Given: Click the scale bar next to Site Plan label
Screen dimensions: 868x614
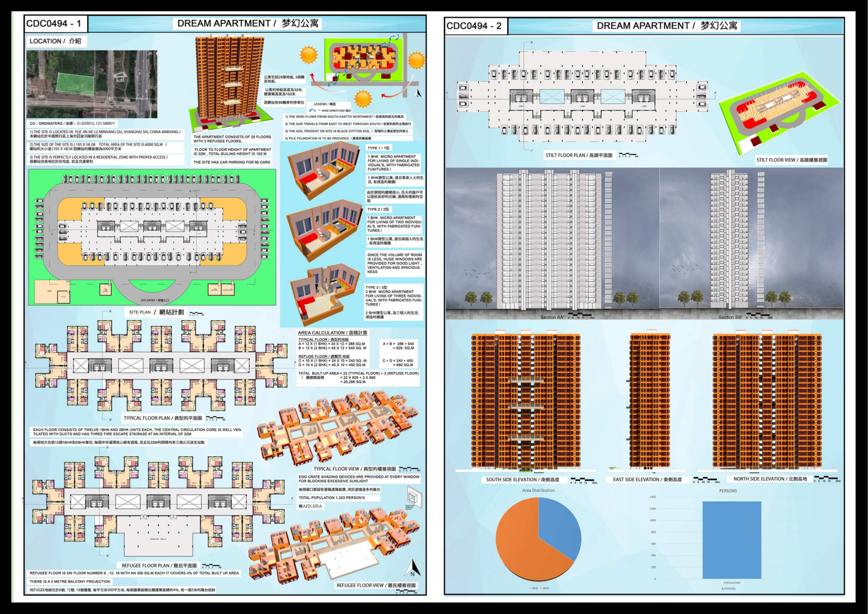Looking at the screenshot, I should click(196, 314).
